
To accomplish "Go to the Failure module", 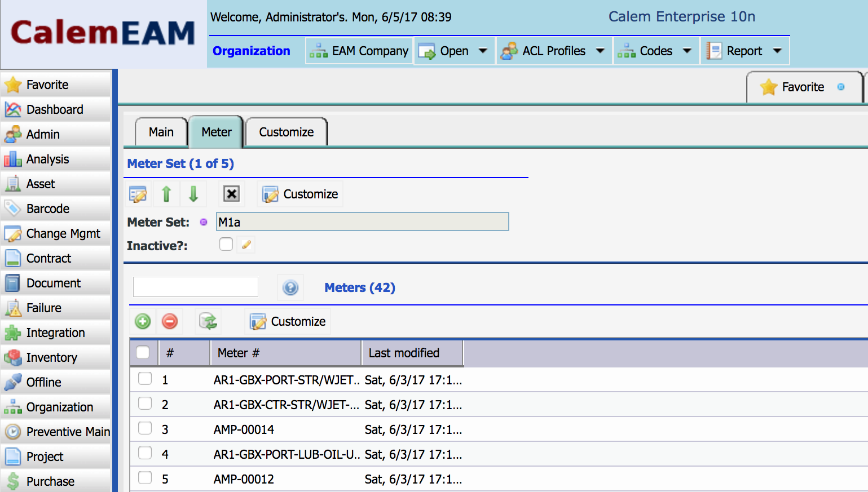I will [55, 308].
